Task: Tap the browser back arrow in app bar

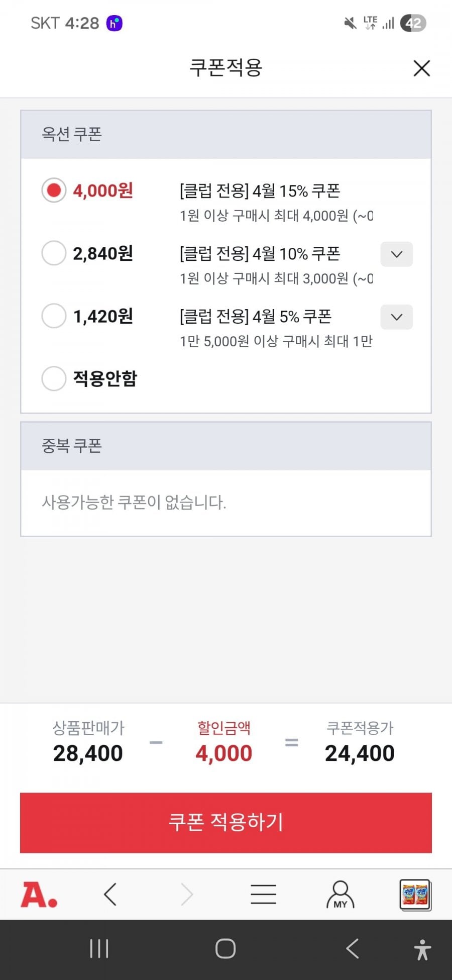Action: [110, 895]
